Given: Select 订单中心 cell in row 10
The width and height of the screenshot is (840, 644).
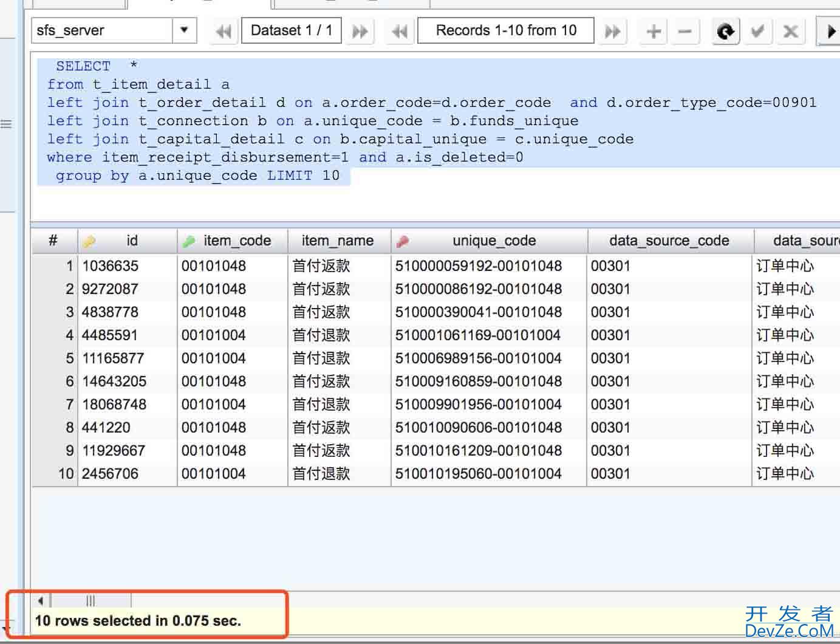Looking at the screenshot, I should tap(797, 474).
